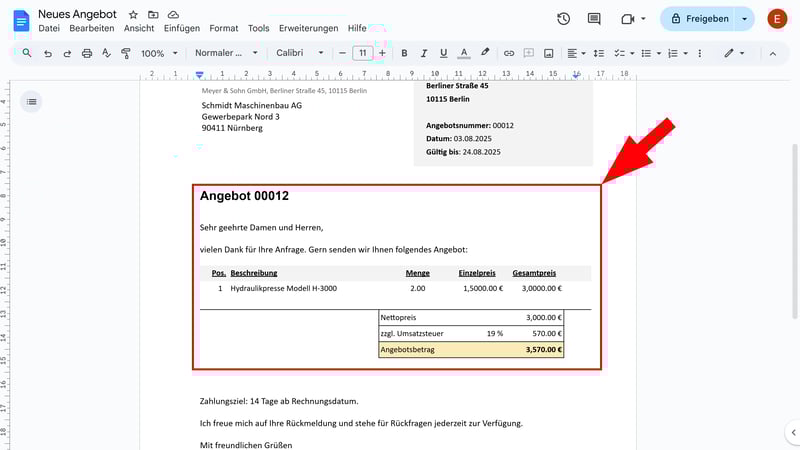Viewport: 800px width, 450px height.
Task: Open the text color picker
Action: (464, 53)
